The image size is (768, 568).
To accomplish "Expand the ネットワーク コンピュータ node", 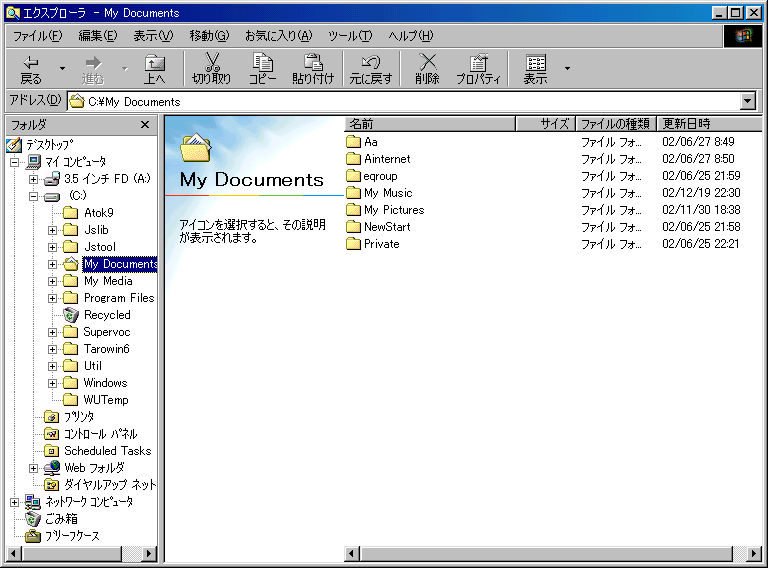I will pos(15,502).
